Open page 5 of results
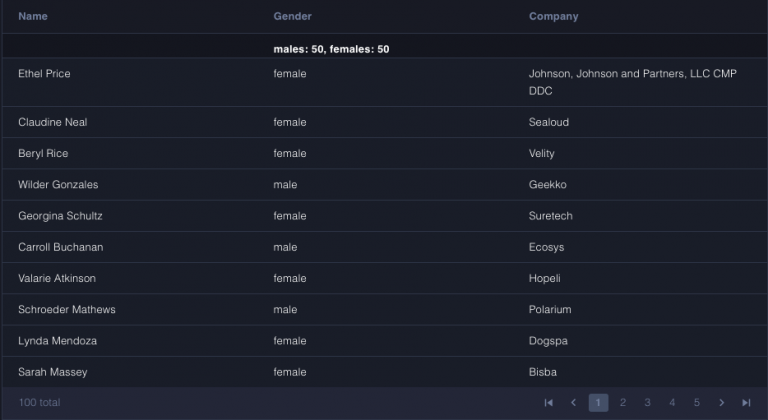Image resolution: width=768 pixels, height=420 pixels. click(696, 403)
